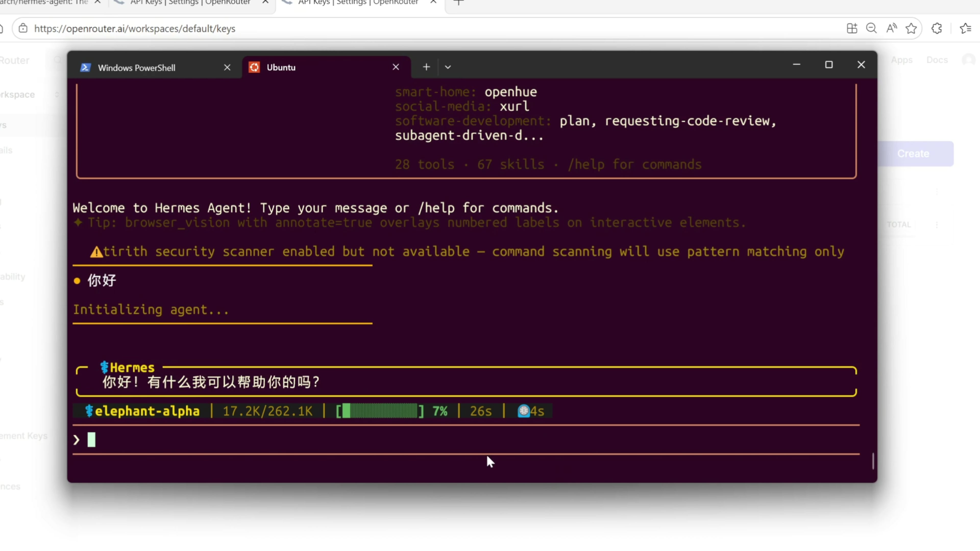Click the site info lock icon
The width and height of the screenshot is (980, 551).
[23, 29]
